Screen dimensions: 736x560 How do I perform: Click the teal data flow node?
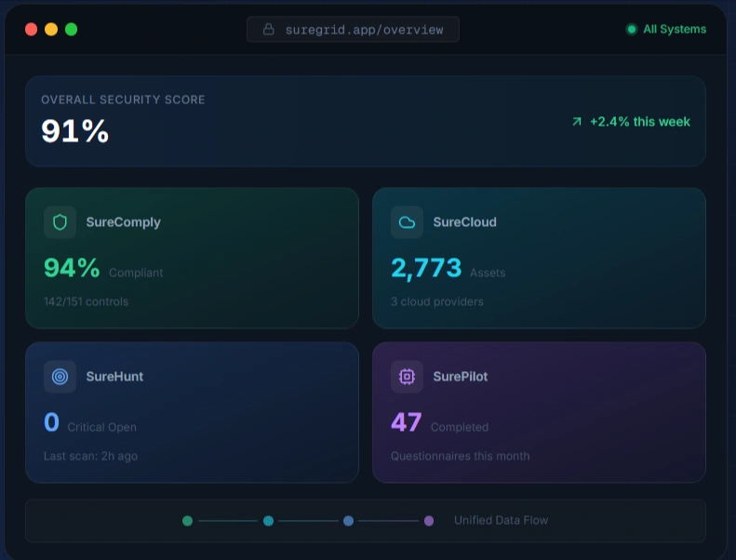(x=268, y=521)
